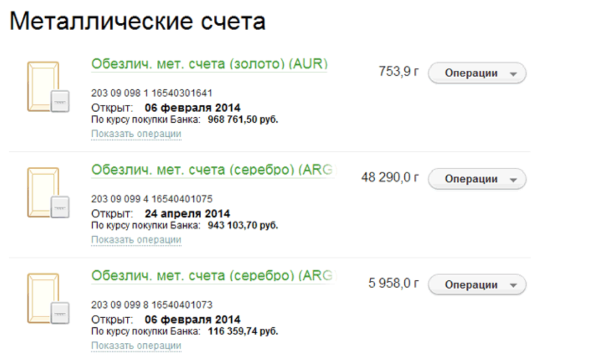The height and width of the screenshot is (364, 602).
Task: Click the 968 761,50 руб. bank rate value
Action: pyautogui.click(x=242, y=119)
